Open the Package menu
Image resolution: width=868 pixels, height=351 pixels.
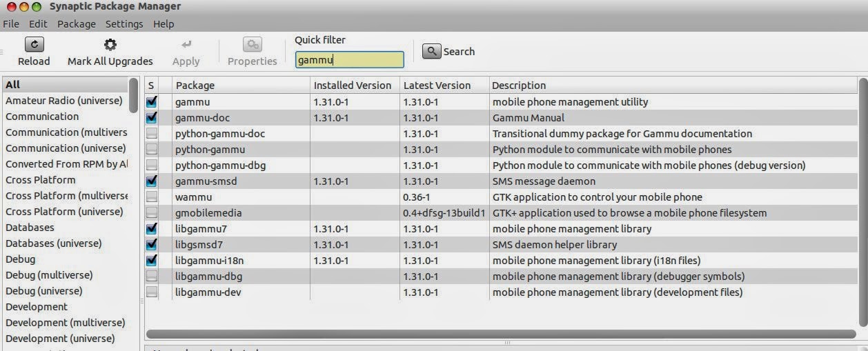(x=77, y=23)
